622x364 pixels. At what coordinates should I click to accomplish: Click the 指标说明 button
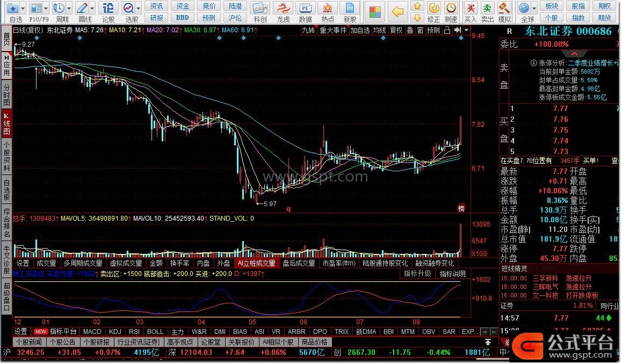coord(453,274)
